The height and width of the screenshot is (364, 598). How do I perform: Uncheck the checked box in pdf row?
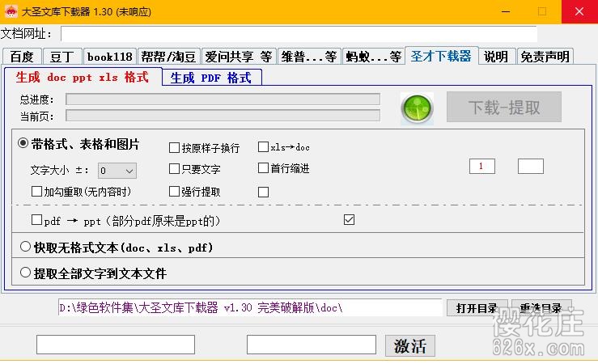349,219
